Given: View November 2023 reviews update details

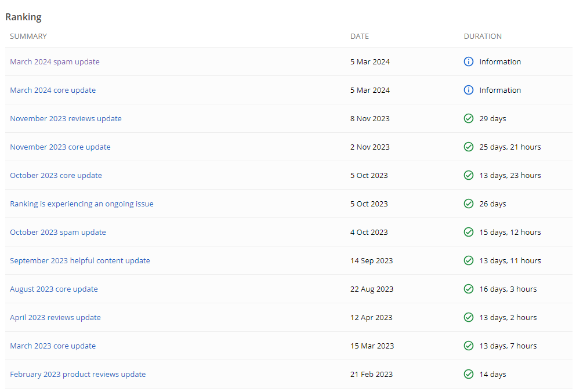Looking at the screenshot, I should (x=66, y=118).
